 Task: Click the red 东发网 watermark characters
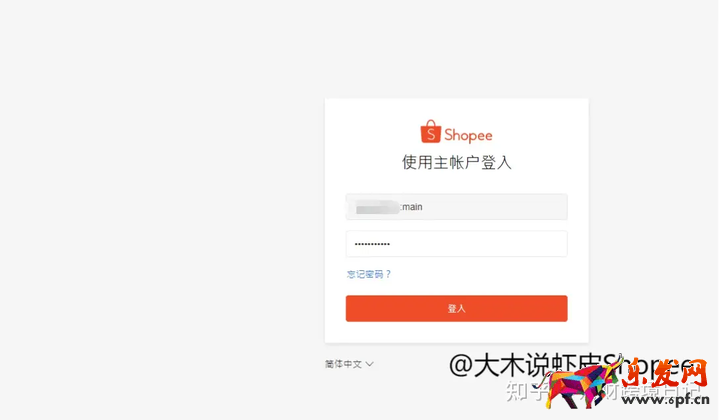[x=664, y=374]
